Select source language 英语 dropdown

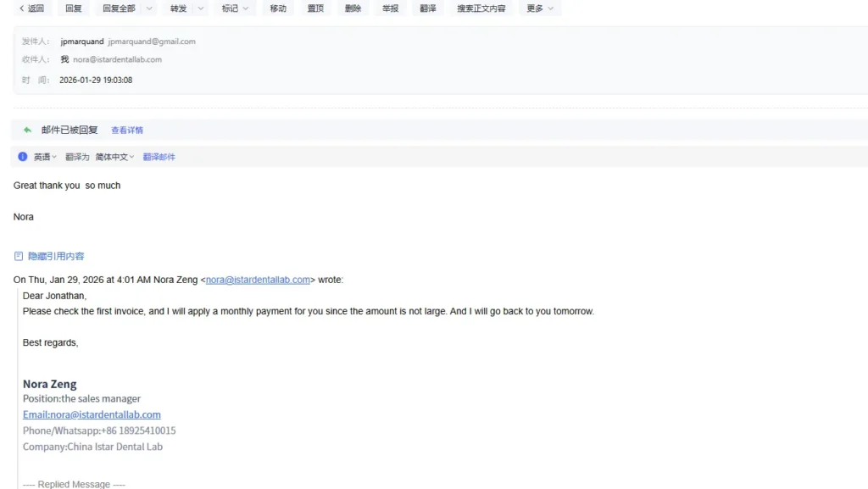click(45, 157)
